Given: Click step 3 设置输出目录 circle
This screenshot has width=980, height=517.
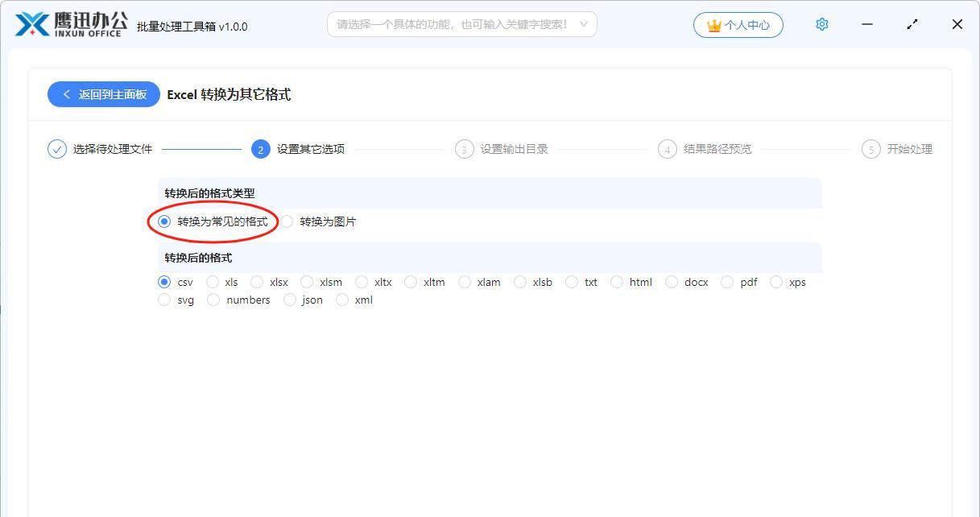Looking at the screenshot, I should (464, 149).
